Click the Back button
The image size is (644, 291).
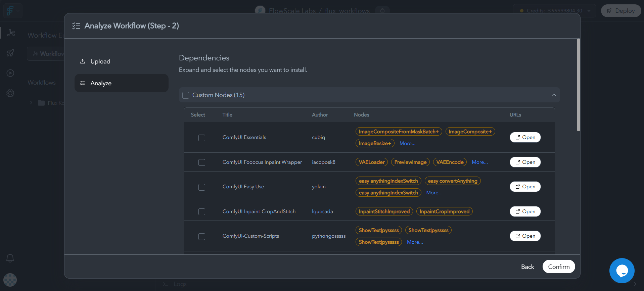coord(527,267)
